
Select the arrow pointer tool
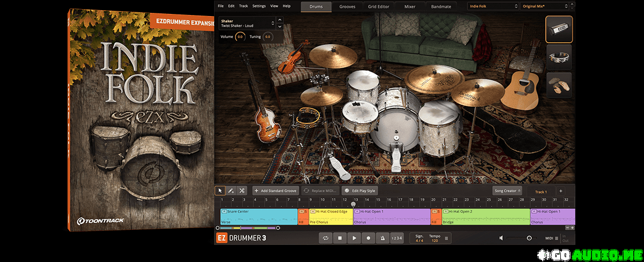(220, 191)
